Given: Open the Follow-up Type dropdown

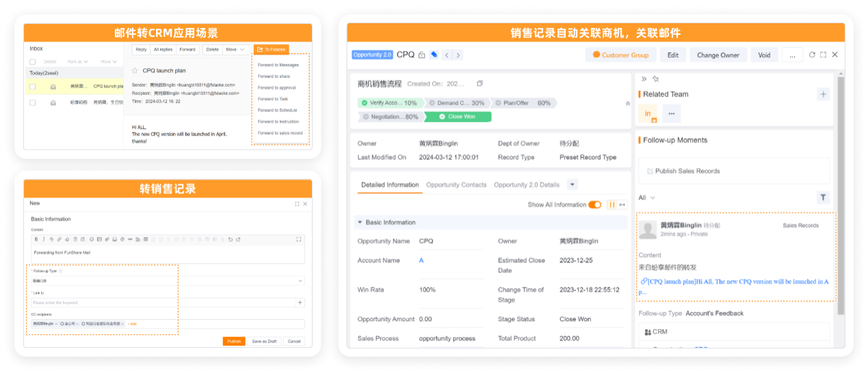Looking at the screenshot, I should [x=167, y=281].
